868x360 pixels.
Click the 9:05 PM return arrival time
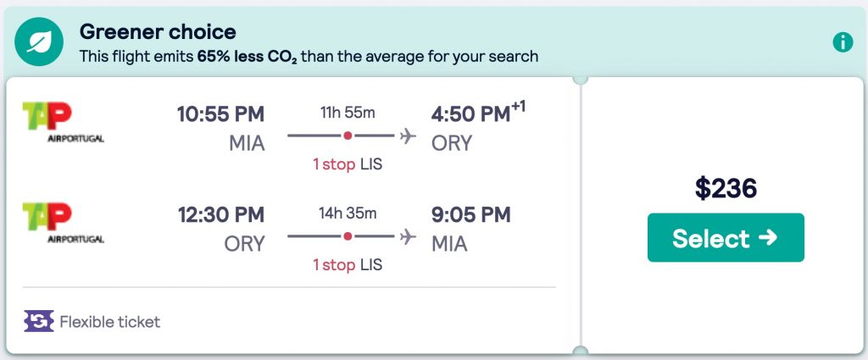[470, 215]
